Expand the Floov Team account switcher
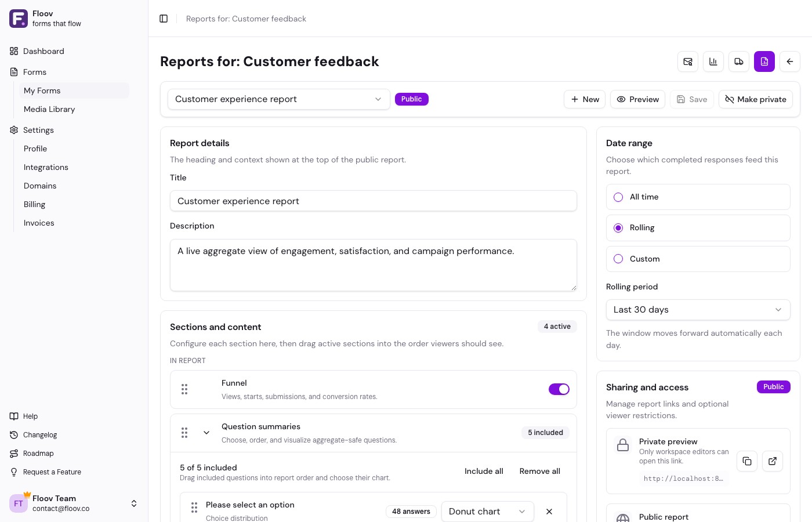812x522 pixels. point(134,503)
